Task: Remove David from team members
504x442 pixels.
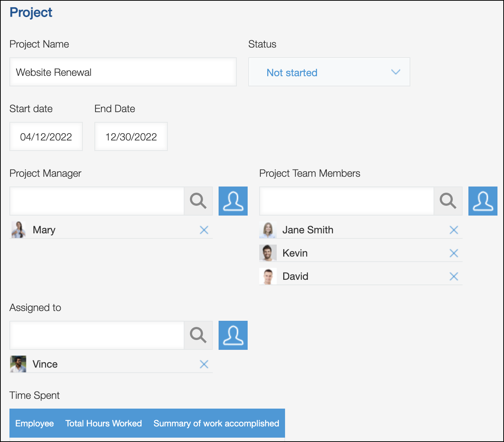Action: tap(454, 277)
